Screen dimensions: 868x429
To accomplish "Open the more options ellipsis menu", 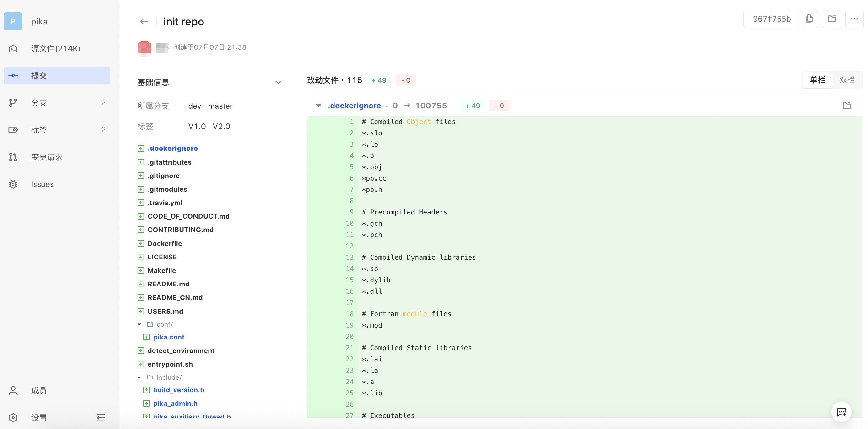I will pos(854,19).
